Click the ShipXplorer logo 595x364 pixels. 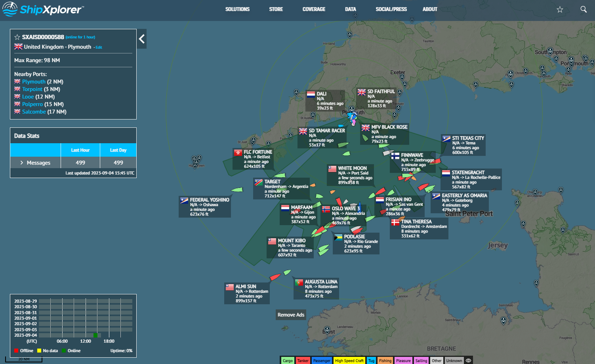[43, 9]
